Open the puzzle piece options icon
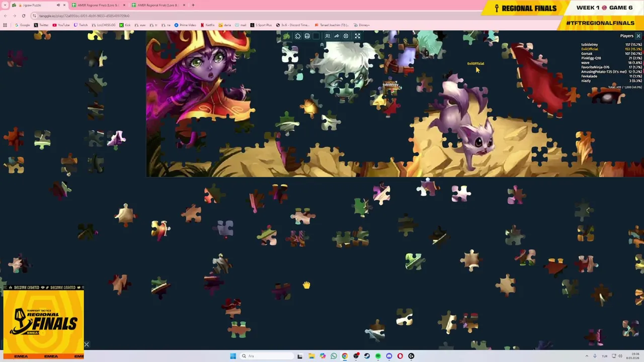This screenshot has width=644, height=362. tap(298, 36)
